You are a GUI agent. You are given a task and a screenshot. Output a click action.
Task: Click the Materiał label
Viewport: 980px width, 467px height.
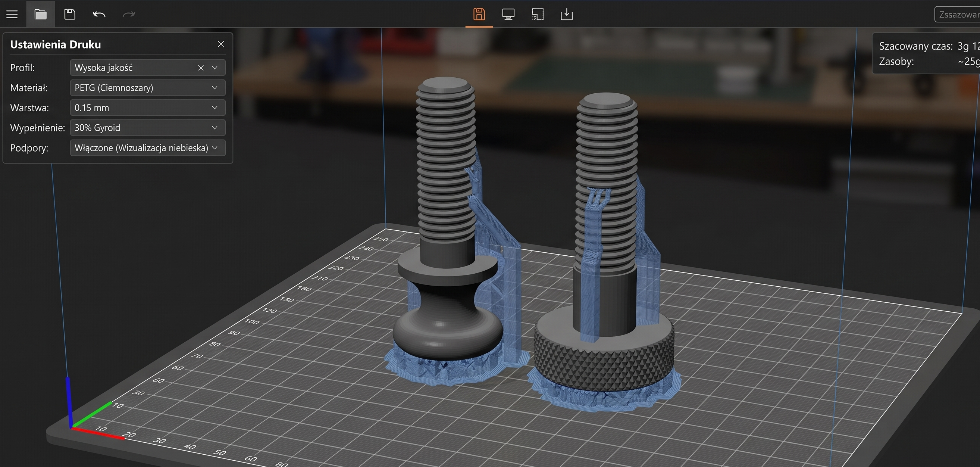[x=29, y=88]
